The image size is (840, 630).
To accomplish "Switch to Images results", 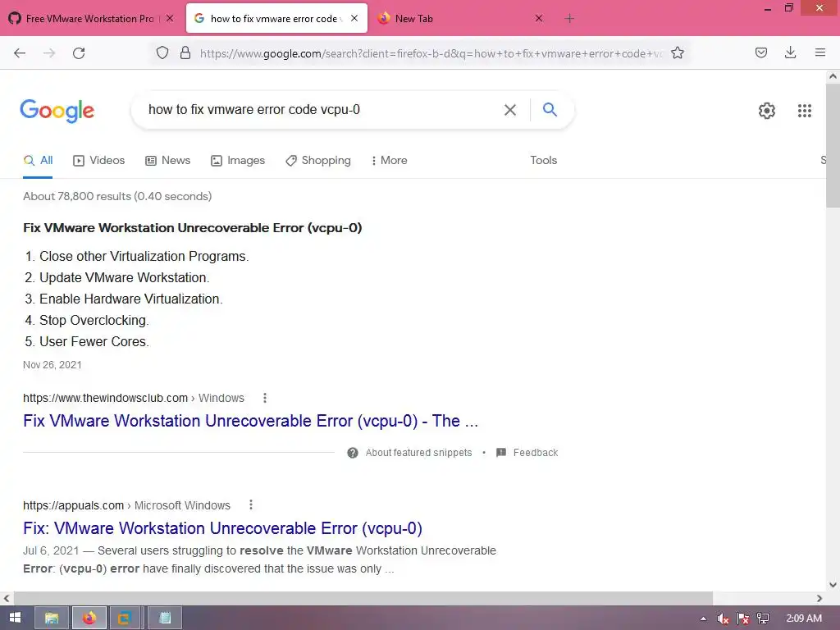I will coord(238,160).
